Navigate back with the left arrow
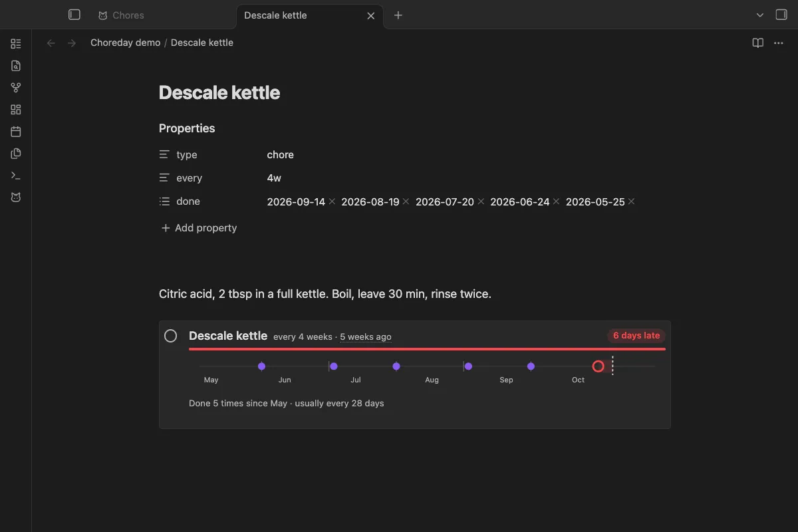The image size is (798, 532). (x=51, y=43)
